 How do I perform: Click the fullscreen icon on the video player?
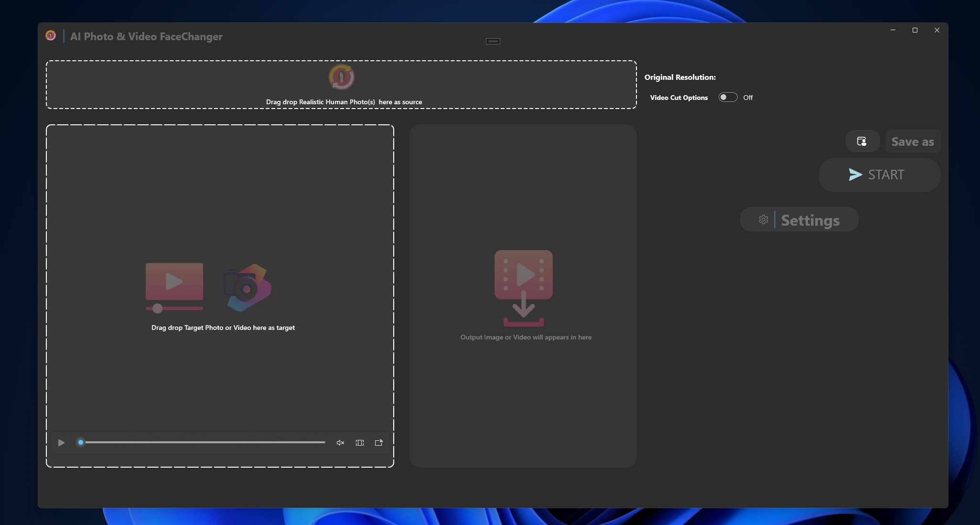click(359, 442)
